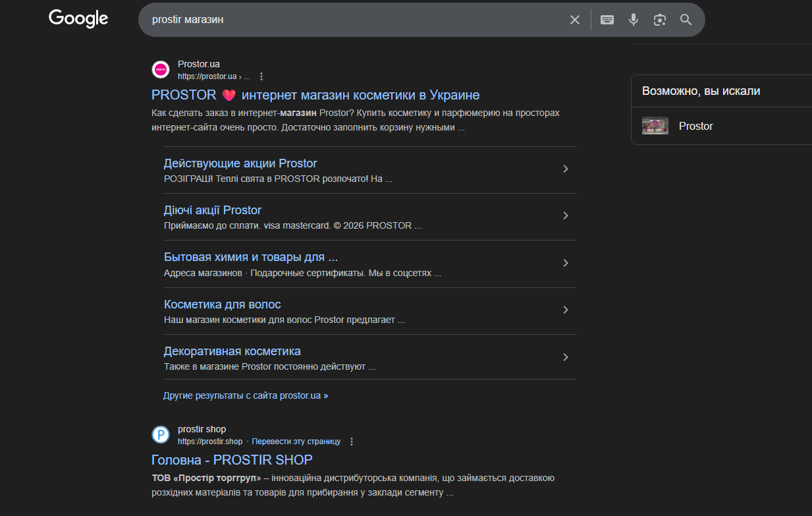Click the prostir shop favicon
The width and height of the screenshot is (812, 516).
click(161, 434)
